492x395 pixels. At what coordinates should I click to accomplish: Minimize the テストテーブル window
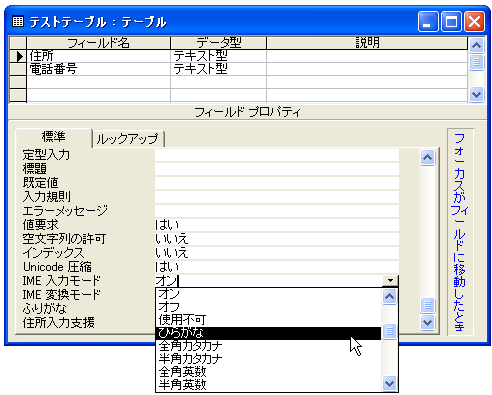[428, 22]
